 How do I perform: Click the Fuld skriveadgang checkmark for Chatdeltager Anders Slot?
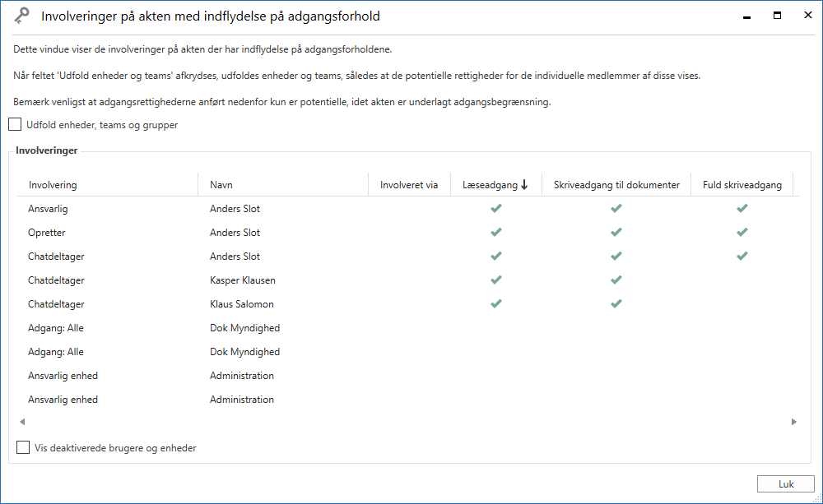(x=742, y=257)
